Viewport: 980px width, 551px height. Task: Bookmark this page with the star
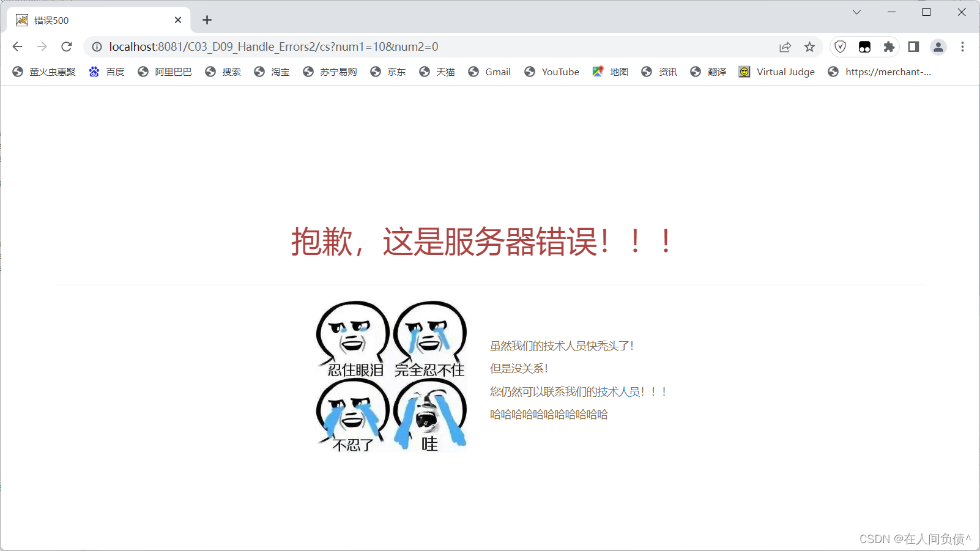pyautogui.click(x=809, y=47)
